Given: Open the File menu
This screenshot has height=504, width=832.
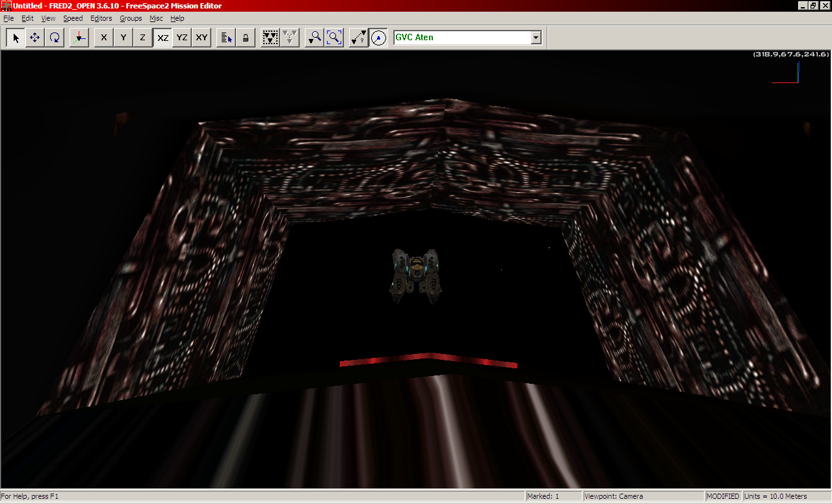Looking at the screenshot, I should (8, 18).
